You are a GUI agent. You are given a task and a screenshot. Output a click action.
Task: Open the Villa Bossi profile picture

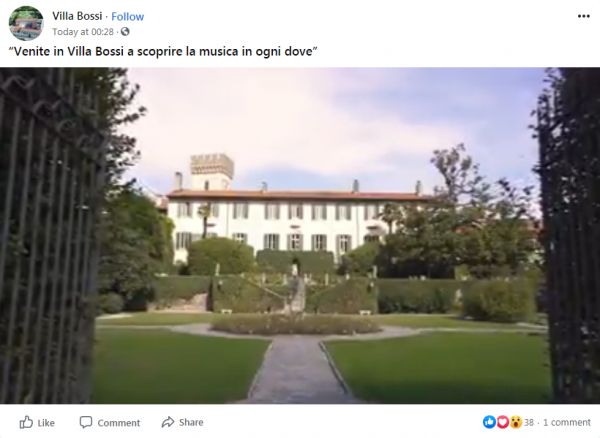click(26, 23)
